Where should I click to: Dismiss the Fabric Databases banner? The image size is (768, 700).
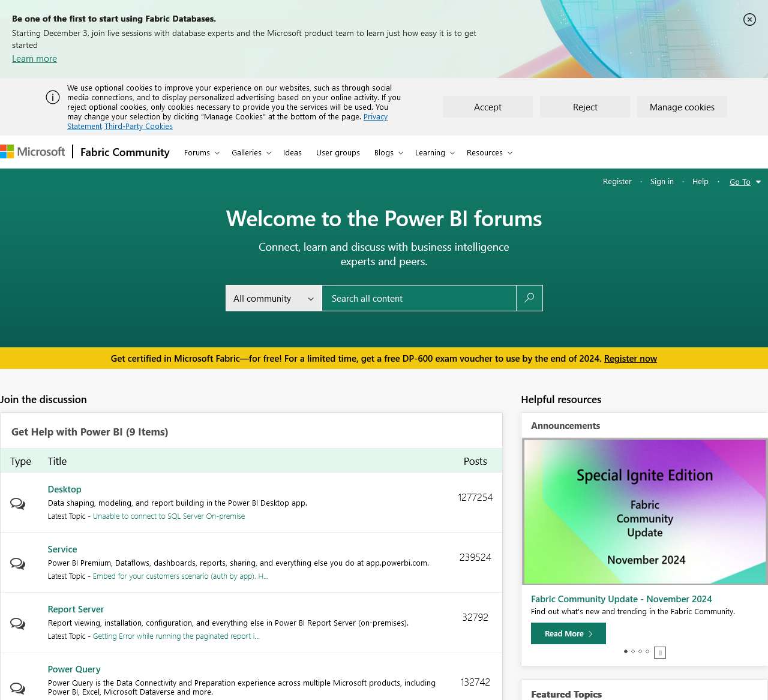(x=749, y=19)
